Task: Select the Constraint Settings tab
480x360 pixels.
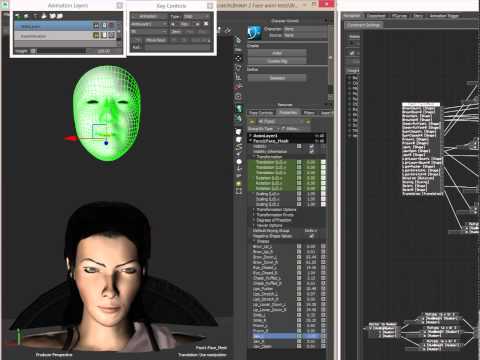Action: [x=364, y=25]
